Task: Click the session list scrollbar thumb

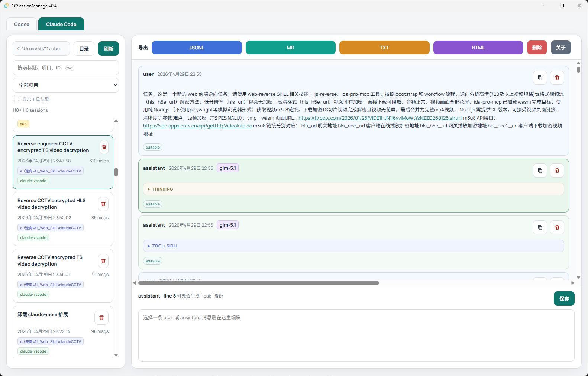Action: [x=116, y=172]
